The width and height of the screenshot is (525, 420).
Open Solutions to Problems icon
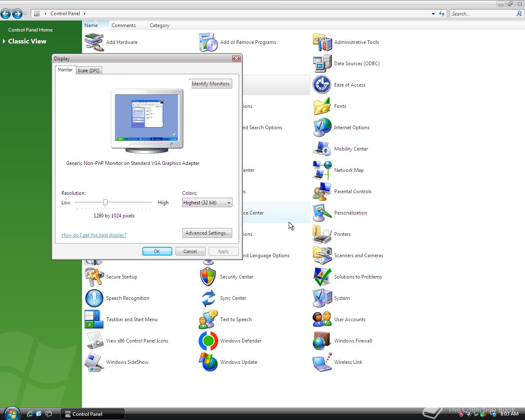(x=322, y=277)
